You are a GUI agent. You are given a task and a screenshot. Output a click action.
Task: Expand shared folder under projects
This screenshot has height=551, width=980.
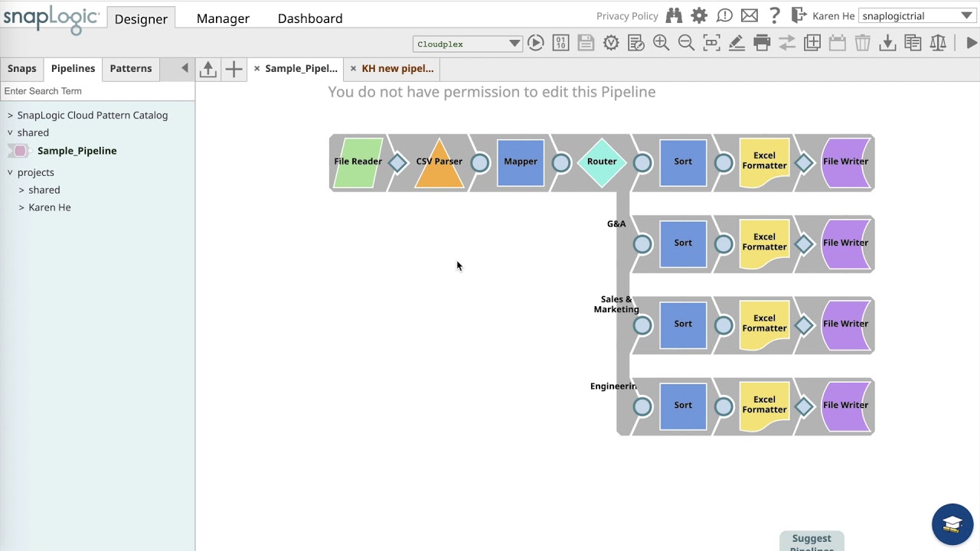(x=21, y=190)
